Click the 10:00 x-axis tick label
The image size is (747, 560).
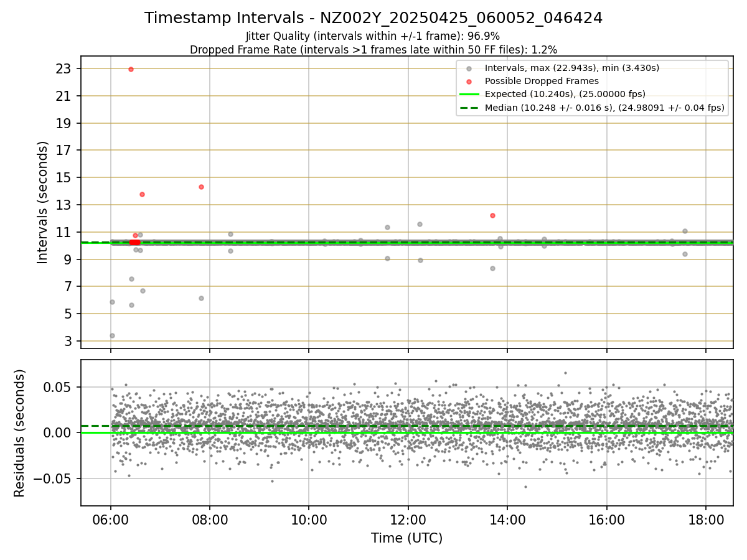coord(309,520)
